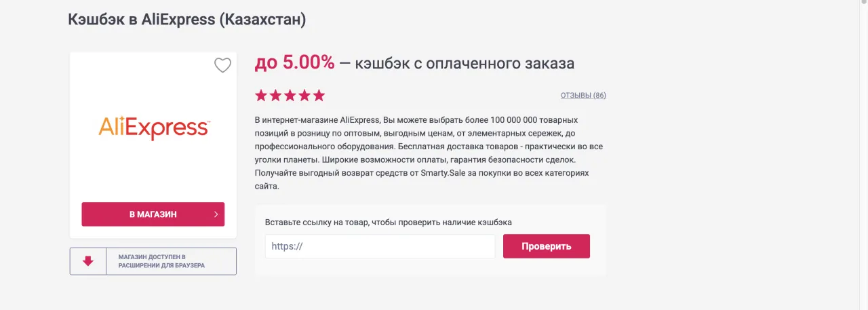Click the до 5.00% cashback rate
The width and height of the screenshot is (868, 310).
point(294,63)
